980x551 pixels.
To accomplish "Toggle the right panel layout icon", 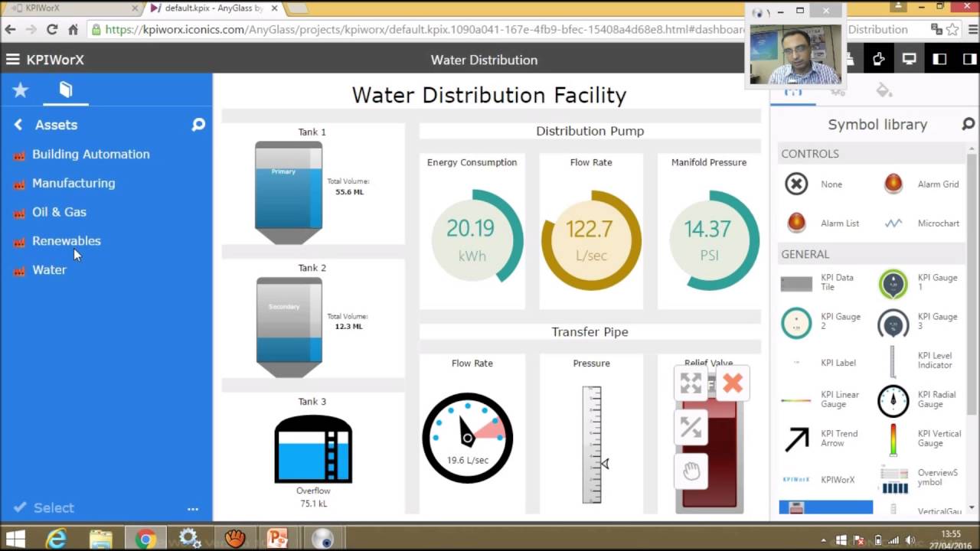I will tap(969, 60).
